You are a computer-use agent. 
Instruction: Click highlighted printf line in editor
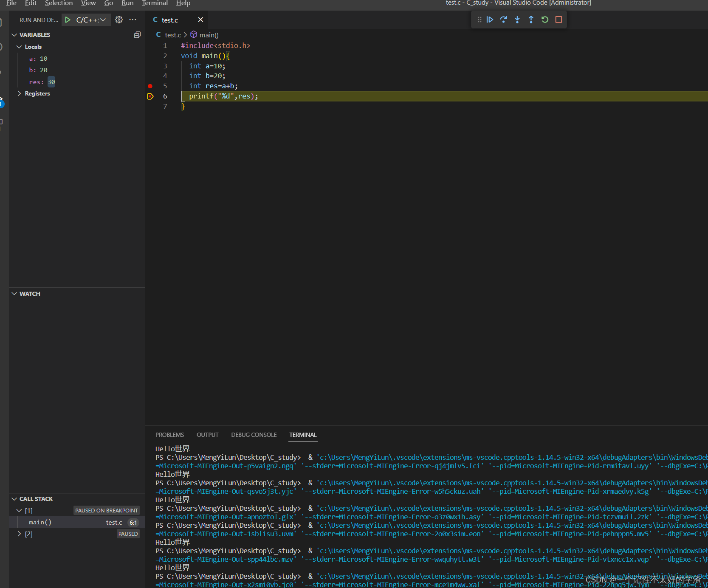click(x=223, y=96)
